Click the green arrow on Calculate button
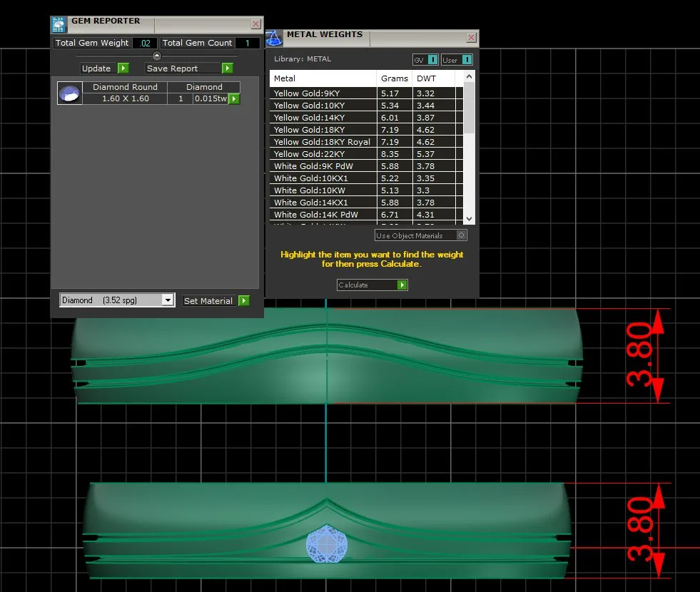The height and width of the screenshot is (592, 700). coord(402,285)
